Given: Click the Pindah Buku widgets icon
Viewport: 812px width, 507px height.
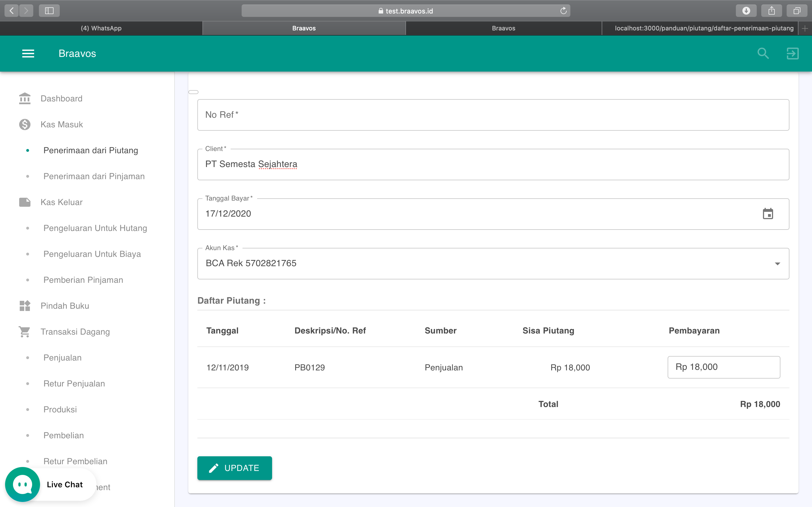Looking at the screenshot, I should point(25,306).
